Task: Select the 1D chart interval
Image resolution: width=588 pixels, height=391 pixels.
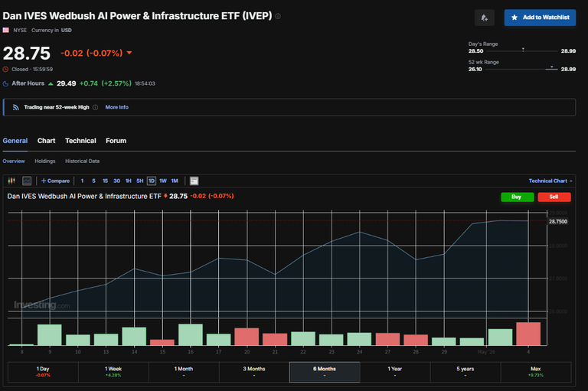Action: click(x=152, y=181)
